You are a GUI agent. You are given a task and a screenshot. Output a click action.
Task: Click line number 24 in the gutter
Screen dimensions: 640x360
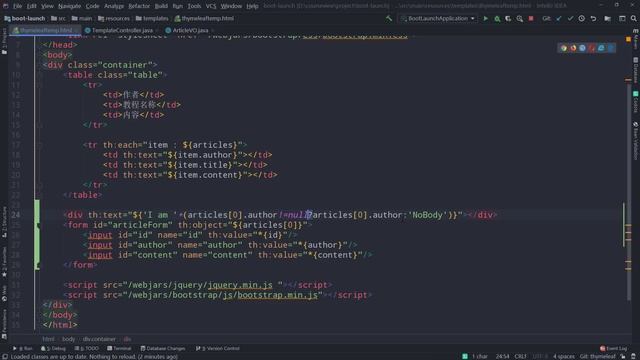(x=16, y=215)
